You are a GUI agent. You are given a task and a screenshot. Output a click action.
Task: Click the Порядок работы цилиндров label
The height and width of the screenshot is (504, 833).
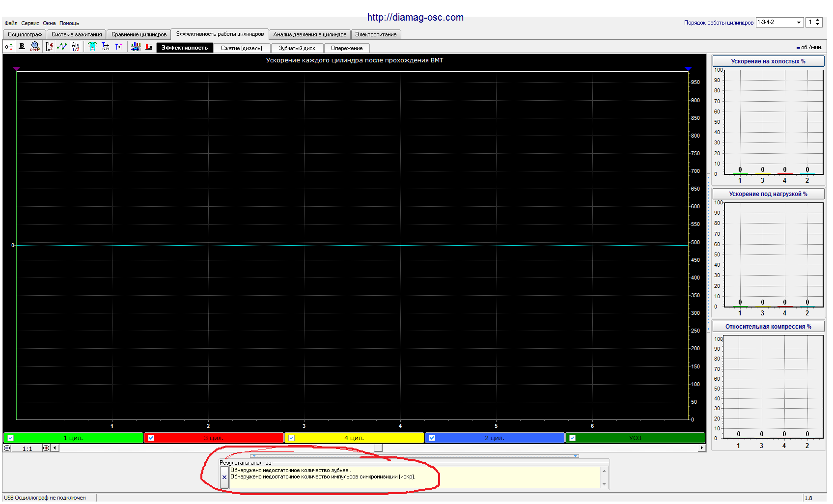click(719, 23)
